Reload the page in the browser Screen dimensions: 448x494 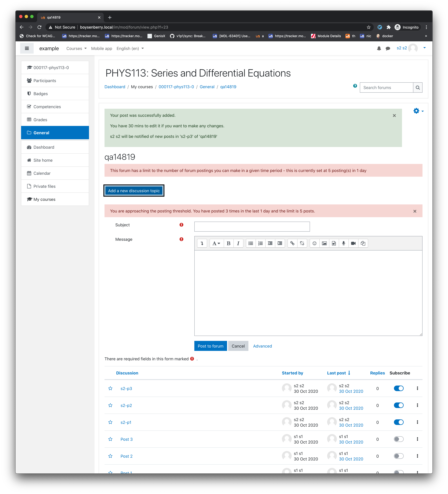coord(39,27)
